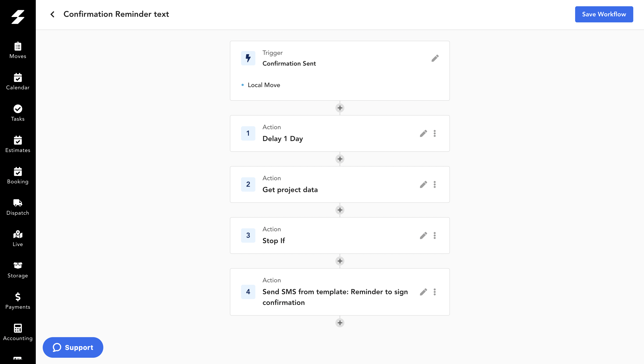
Task: Click the Confirmation Sent trigger name
Action: point(289,64)
